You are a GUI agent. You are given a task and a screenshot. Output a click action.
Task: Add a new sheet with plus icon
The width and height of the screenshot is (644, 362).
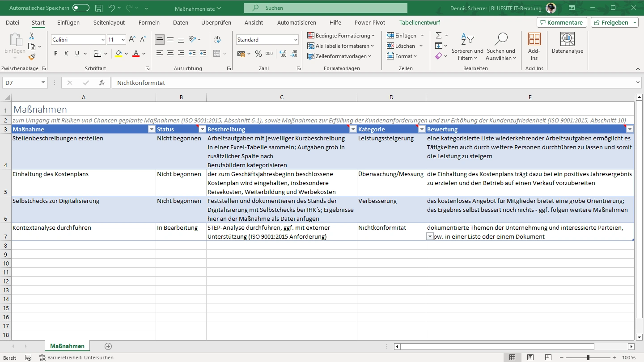108,346
